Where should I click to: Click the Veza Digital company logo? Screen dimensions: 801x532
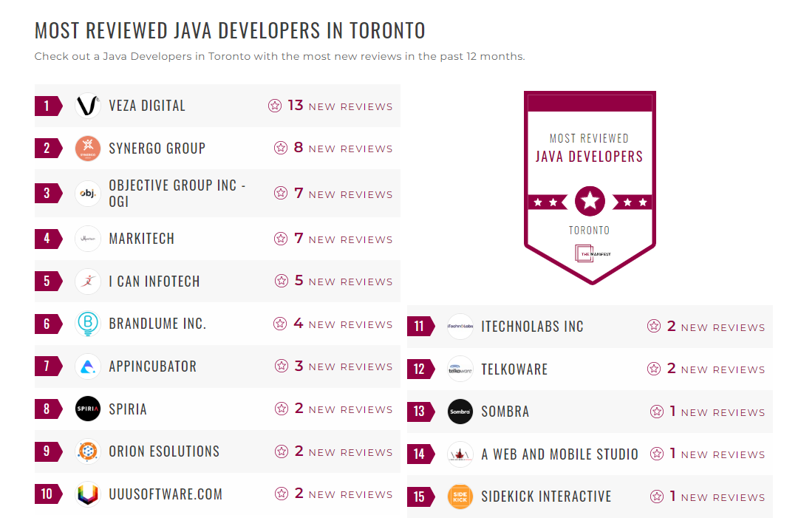coord(87,105)
